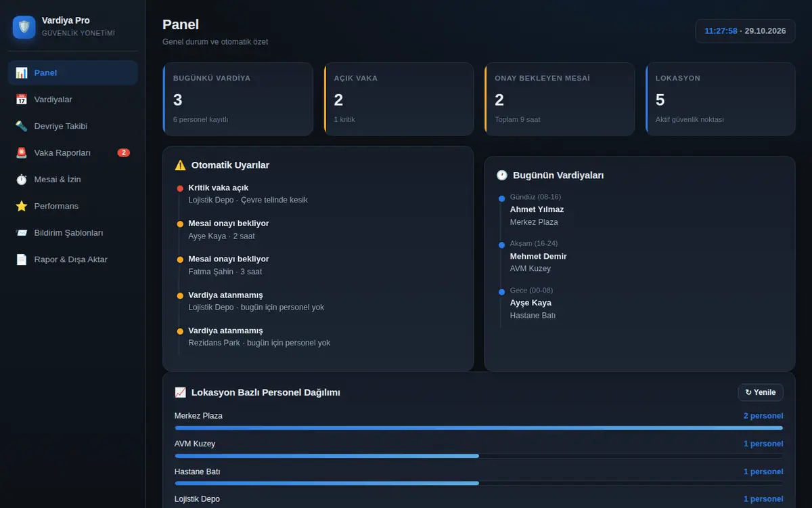Image resolution: width=812 pixels, height=508 pixels.
Task: Click the Lojistik Depo row label in the distribution list
Action: 197,499
